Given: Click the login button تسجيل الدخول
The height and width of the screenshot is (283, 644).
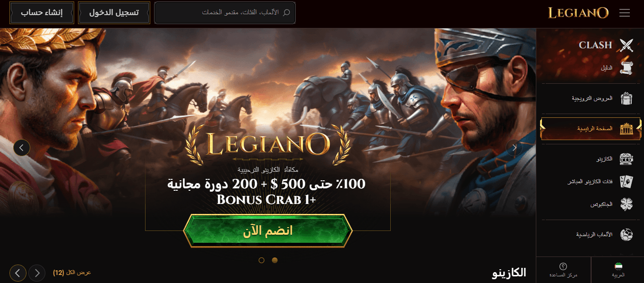Looking at the screenshot, I should [114, 13].
